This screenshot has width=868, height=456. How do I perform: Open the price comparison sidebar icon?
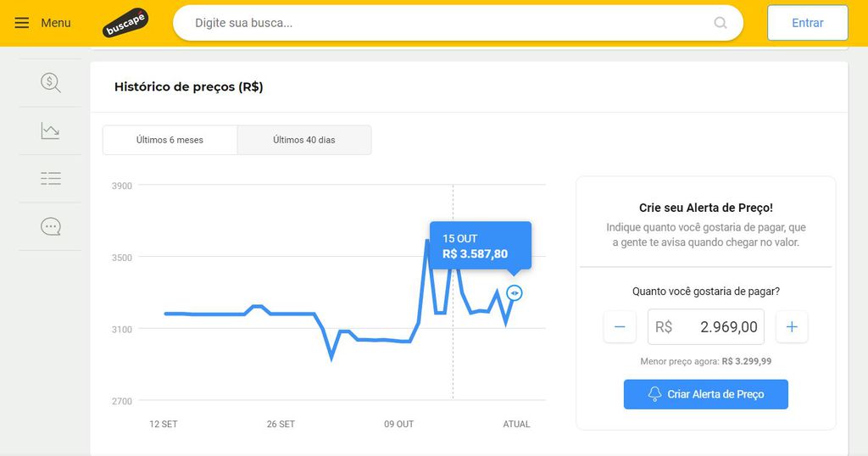(50, 82)
